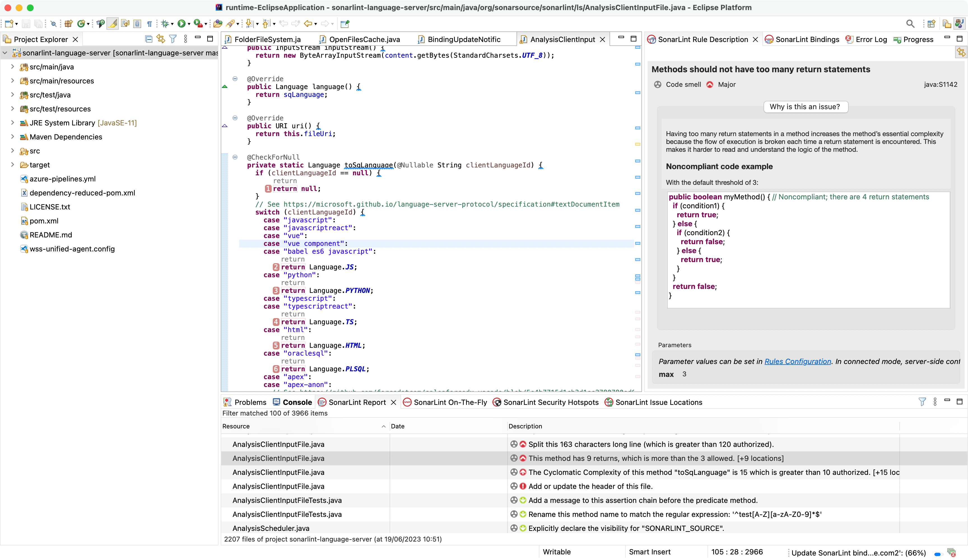Click the New Java Package icon
Viewport: 968px width, 560px height.
click(x=68, y=24)
